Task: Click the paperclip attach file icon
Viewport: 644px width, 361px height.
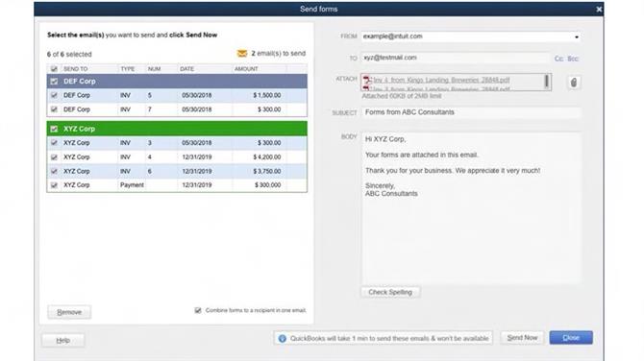Action: pyautogui.click(x=574, y=83)
